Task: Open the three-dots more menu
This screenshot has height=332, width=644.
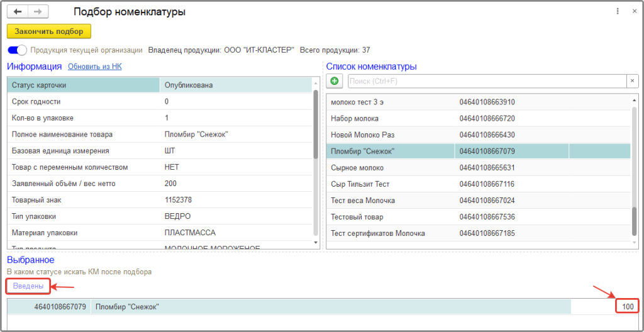Action: [618, 12]
